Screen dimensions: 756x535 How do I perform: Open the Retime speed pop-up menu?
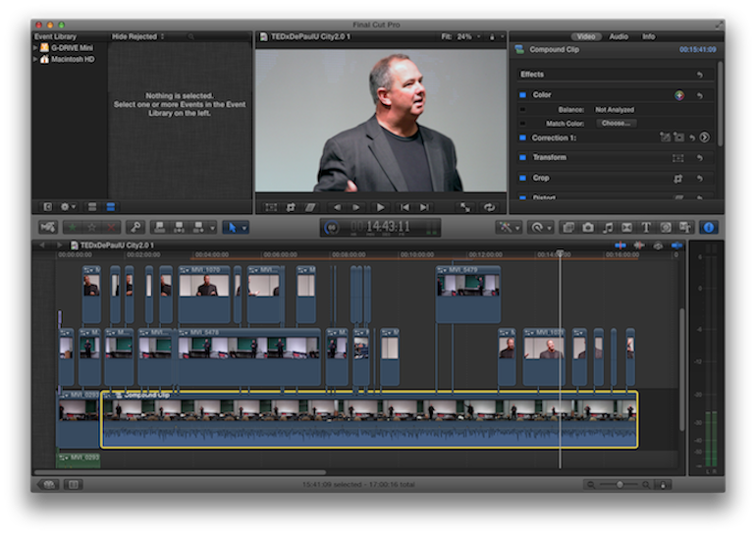coord(540,227)
